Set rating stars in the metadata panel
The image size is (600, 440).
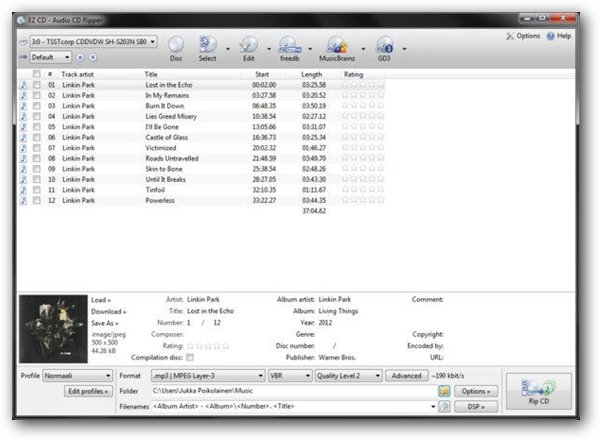(x=208, y=346)
